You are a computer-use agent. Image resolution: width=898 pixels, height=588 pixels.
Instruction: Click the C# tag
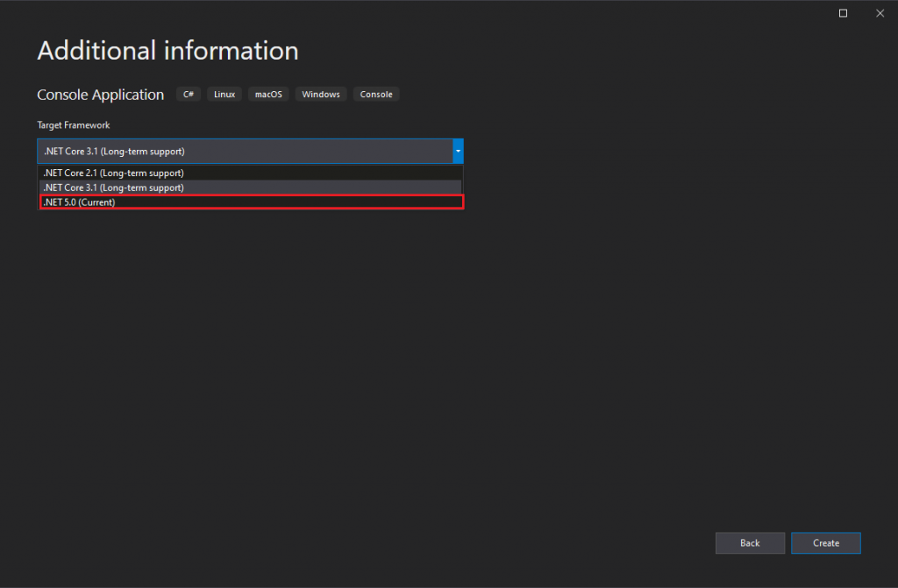[189, 95]
